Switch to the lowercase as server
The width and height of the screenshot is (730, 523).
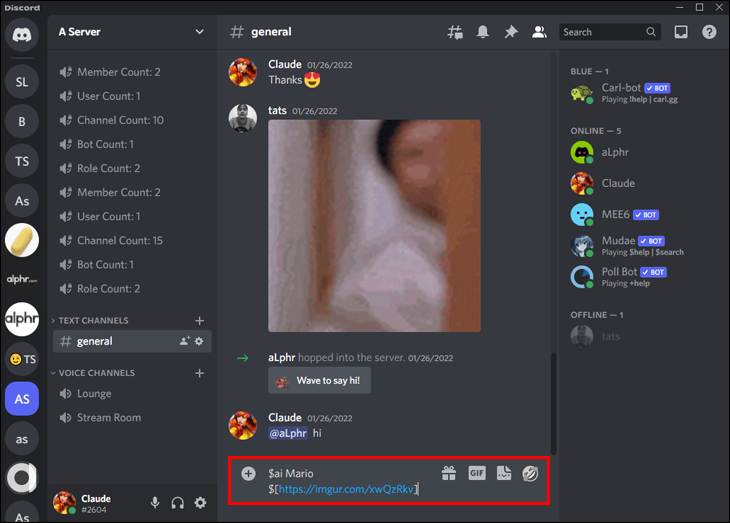[22, 438]
